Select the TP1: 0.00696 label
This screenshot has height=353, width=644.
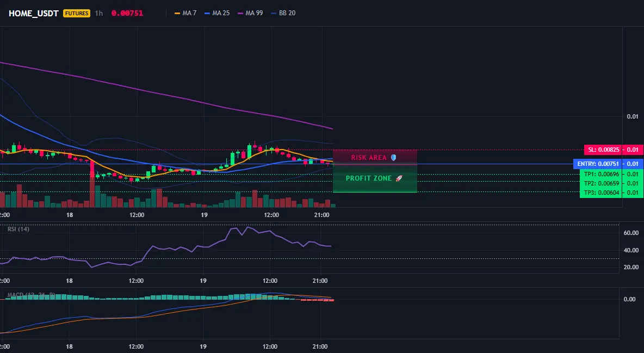(601, 174)
